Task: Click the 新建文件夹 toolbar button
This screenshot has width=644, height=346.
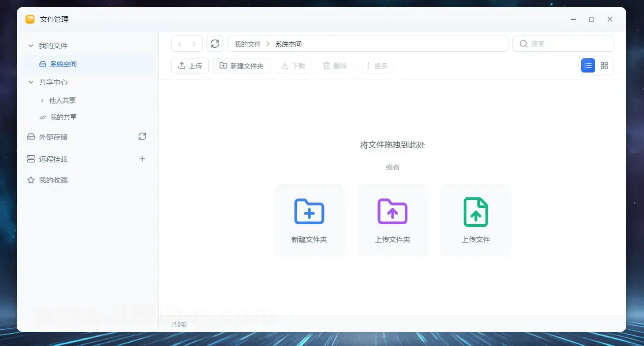Action: pos(241,66)
